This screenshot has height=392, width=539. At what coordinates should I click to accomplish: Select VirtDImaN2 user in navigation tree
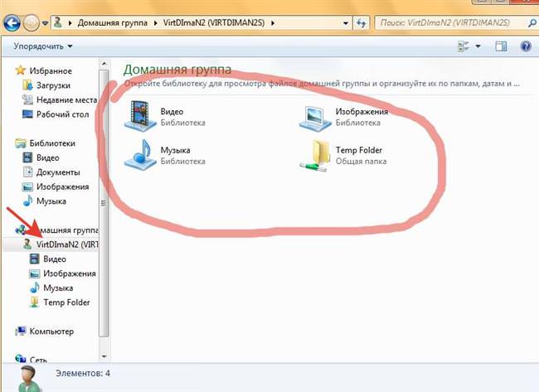67,244
